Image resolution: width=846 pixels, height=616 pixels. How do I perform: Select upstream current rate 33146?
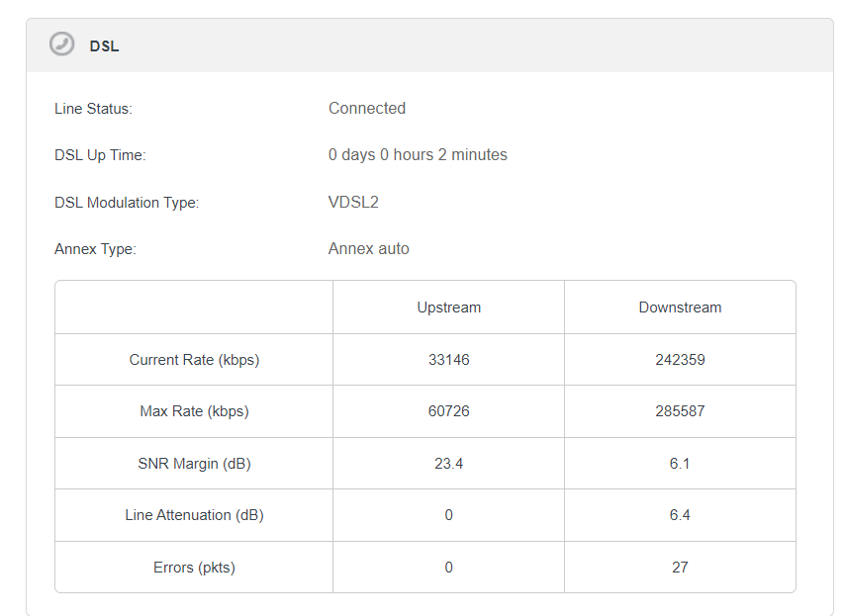(x=449, y=360)
